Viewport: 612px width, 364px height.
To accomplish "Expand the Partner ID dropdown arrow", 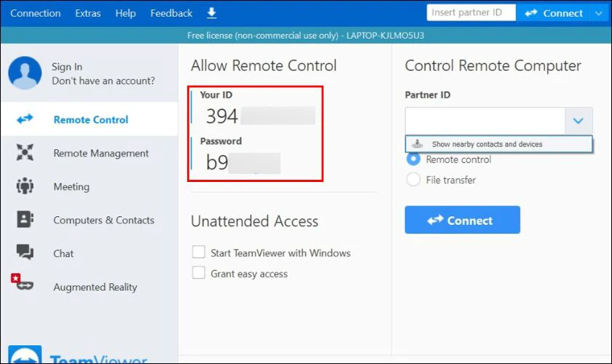I will pyautogui.click(x=578, y=121).
